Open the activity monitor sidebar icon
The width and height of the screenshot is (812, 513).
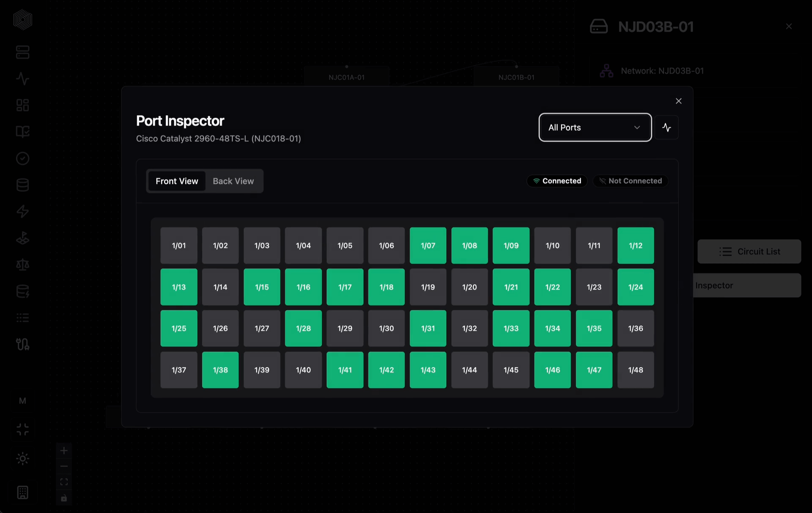22,79
